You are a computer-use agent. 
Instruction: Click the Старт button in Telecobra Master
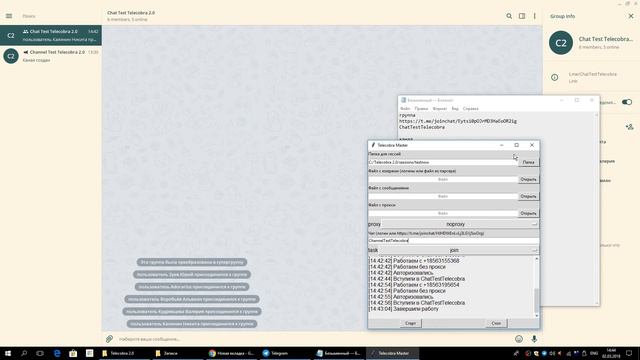[410, 323]
